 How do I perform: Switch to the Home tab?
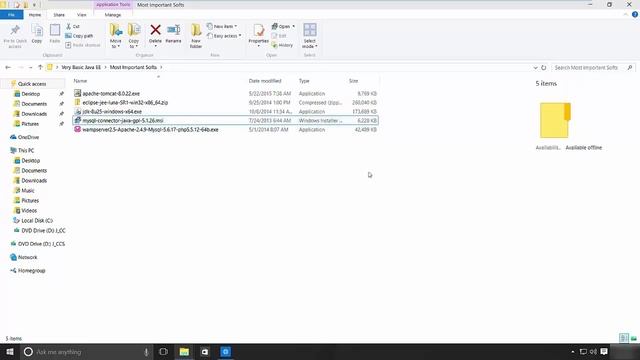click(x=35, y=15)
